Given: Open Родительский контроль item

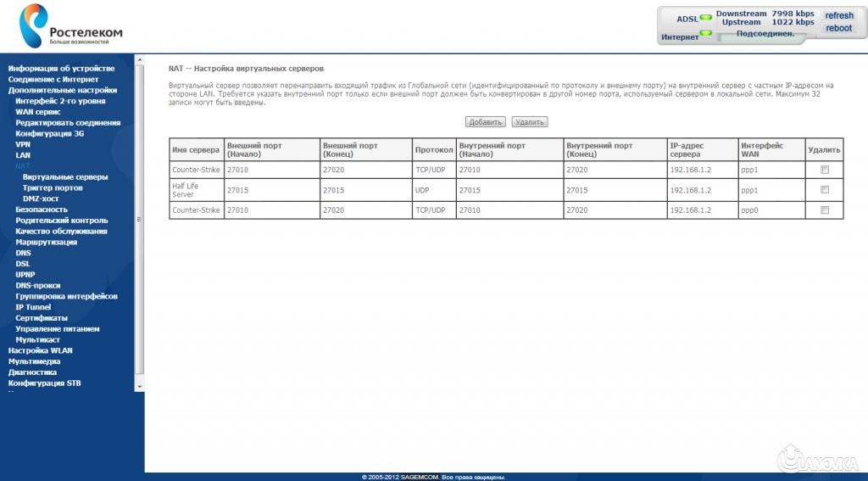Looking at the screenshot, I should (62, 220).
